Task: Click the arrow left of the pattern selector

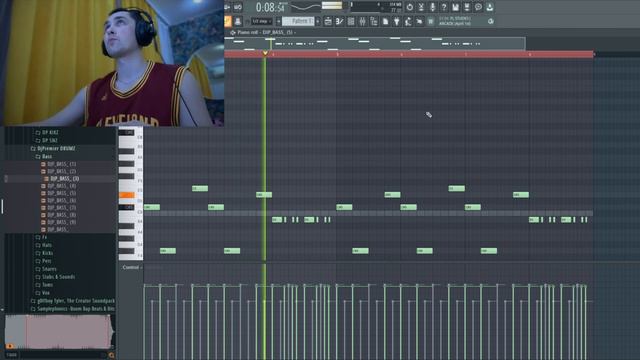Action: pos(279,22)
